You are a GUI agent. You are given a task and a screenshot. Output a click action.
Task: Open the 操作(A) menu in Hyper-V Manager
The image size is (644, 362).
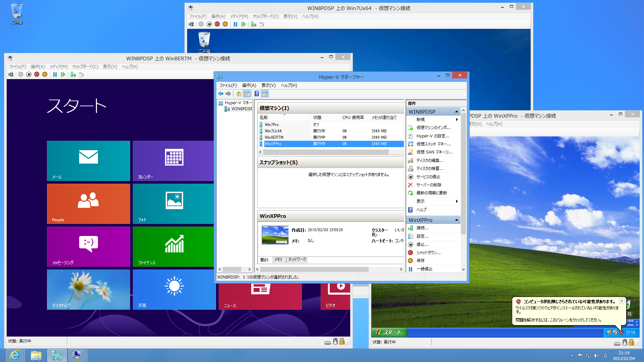tap(249, 85)
